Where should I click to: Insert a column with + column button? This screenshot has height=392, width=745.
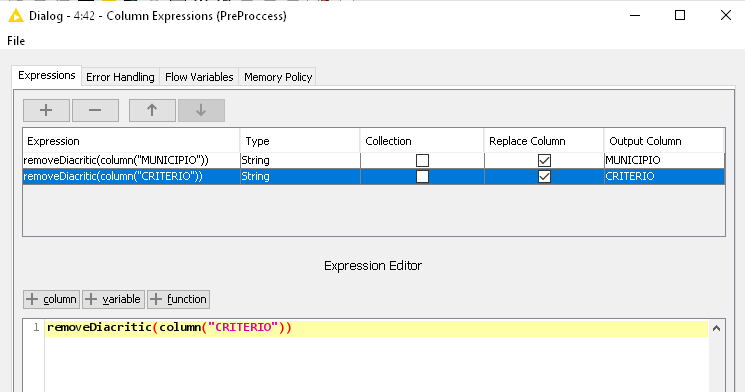point(51,299)
